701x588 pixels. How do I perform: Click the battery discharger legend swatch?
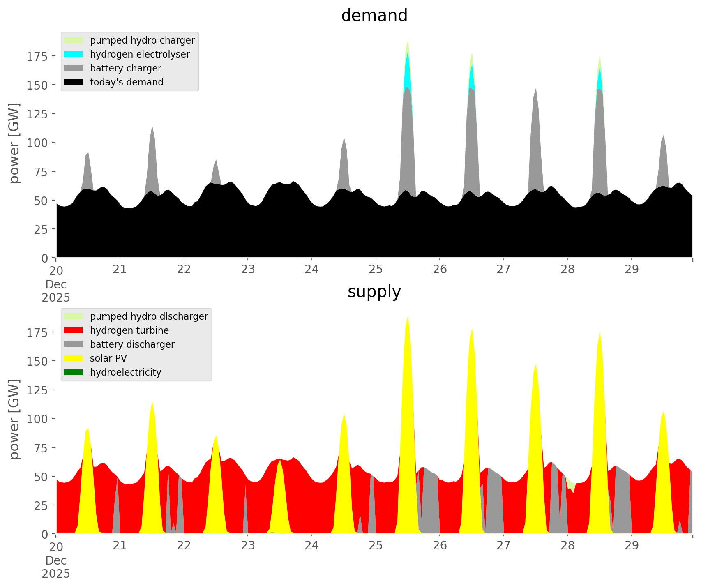coord(74,344)
